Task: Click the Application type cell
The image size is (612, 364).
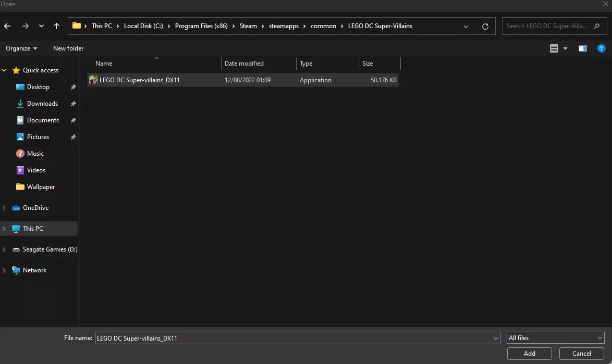Action: (x=315, y=80)
